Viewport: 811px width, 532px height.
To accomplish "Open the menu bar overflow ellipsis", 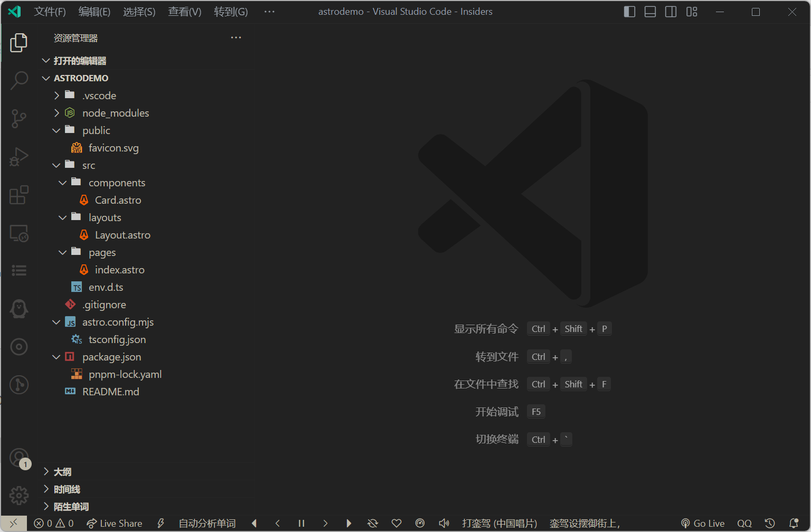I will click(269, 12).
